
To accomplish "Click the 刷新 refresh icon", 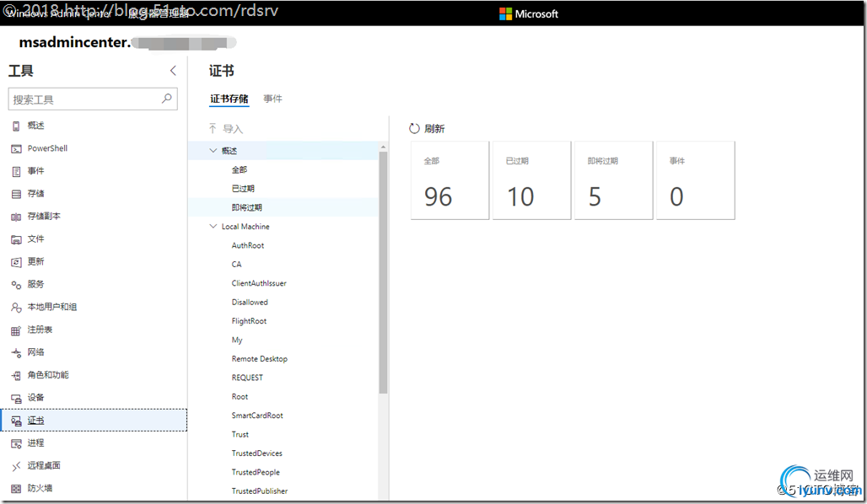I will coord(414,129).
